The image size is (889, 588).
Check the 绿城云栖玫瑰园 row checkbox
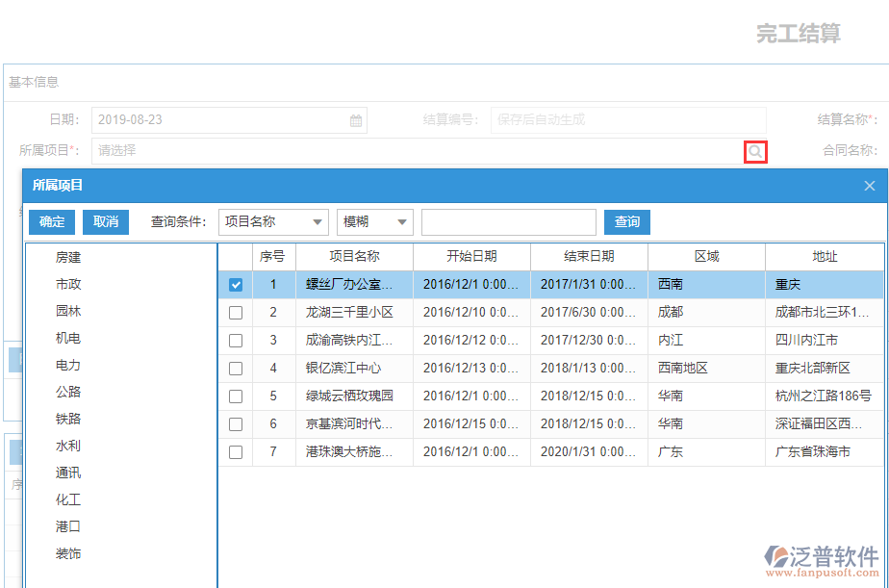point(236,396)
